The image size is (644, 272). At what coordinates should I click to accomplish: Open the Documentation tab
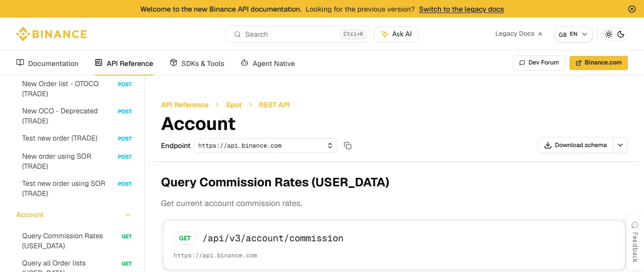click(x=47, y=63)
